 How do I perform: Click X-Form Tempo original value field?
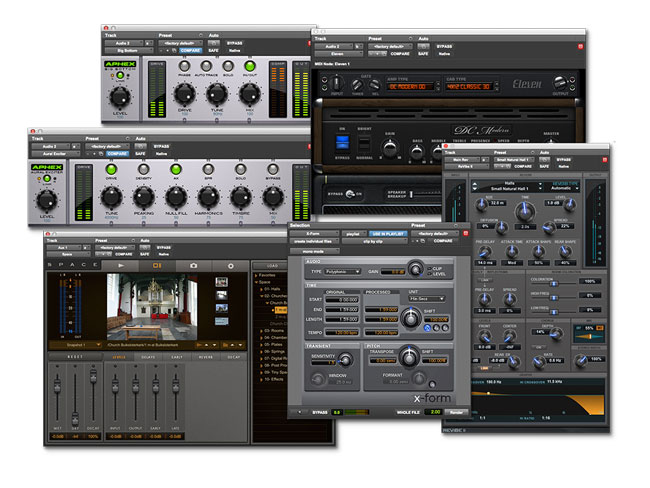pyautogui.click(x=342, y=333)
